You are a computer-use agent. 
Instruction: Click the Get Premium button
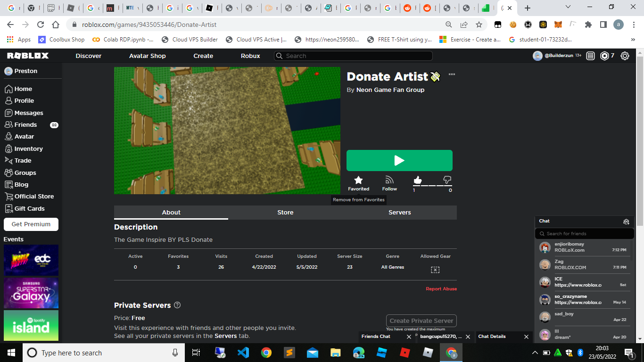31,224
